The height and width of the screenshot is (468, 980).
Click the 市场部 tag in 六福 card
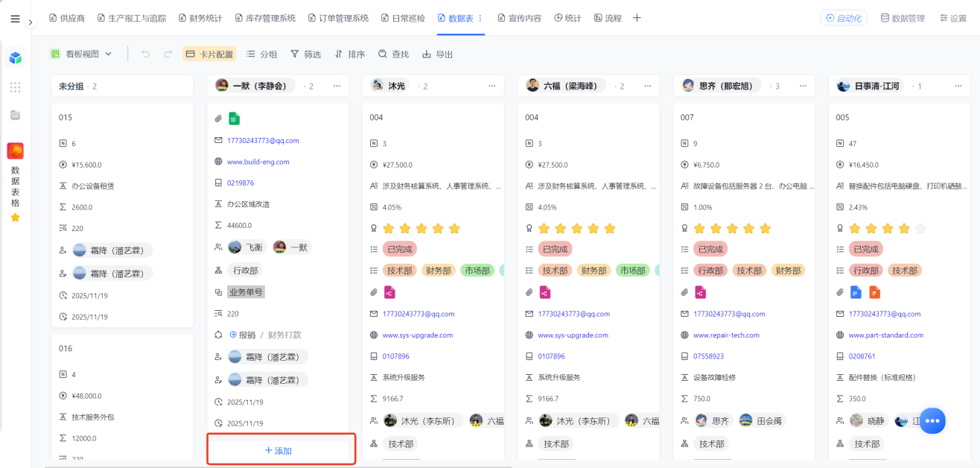tap(633, 271)
